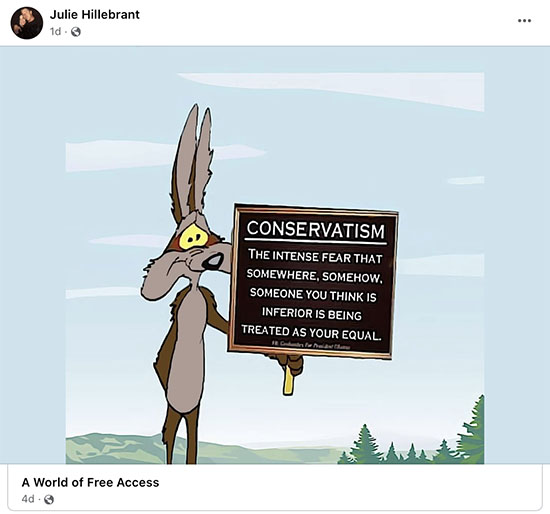
Task: Click the coyote's yellow eye
Action: (193, 237)
